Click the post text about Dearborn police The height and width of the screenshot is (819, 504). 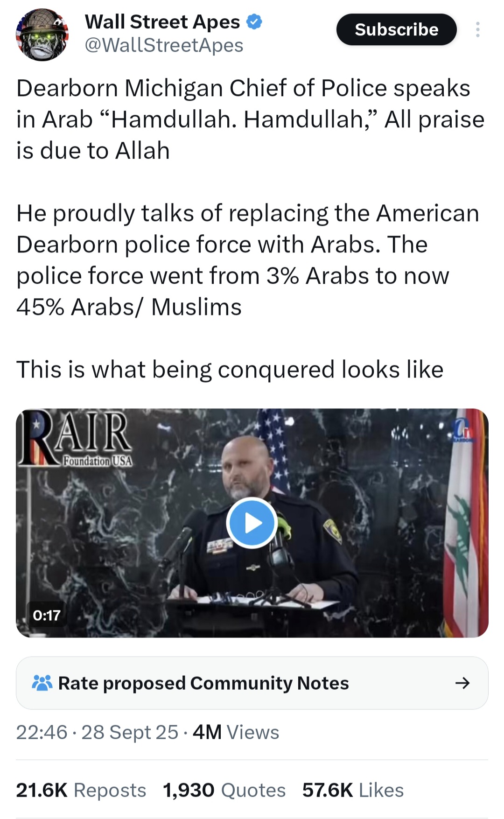click(x=250, y=229)
